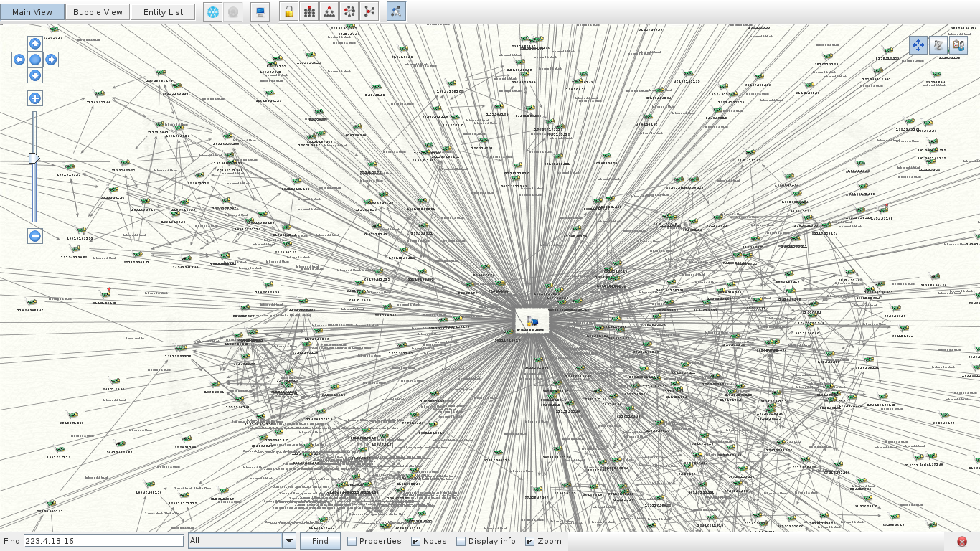Select the circular layout icon

[x=349, y=11]
